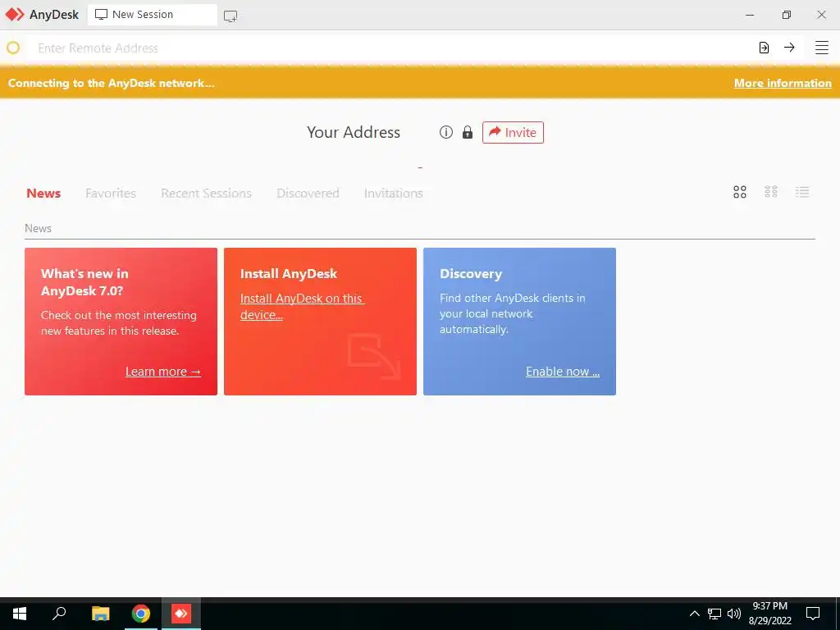Screen dimensions: 840x630
Task: Open taskbar search magnifier
Action: [59, 613]
